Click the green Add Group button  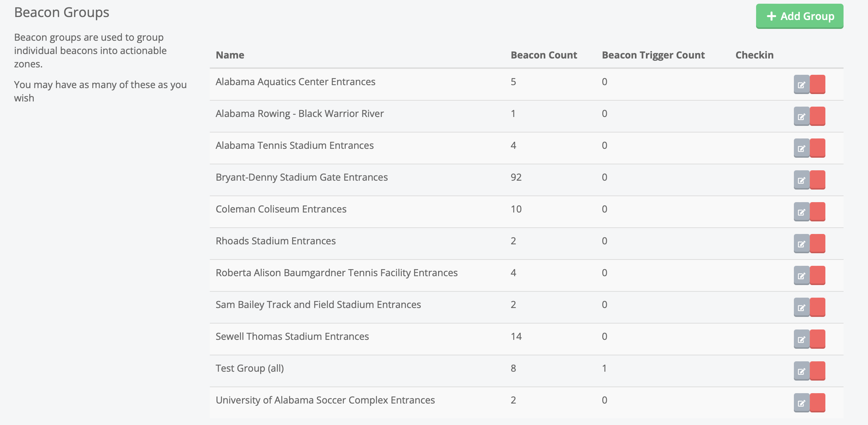point(799,16)
